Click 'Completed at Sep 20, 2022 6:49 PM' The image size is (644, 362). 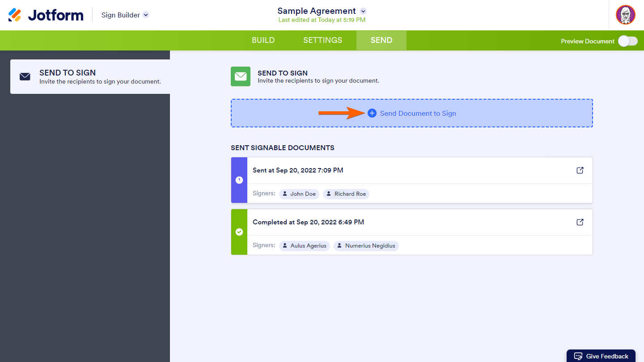point(308,222)
